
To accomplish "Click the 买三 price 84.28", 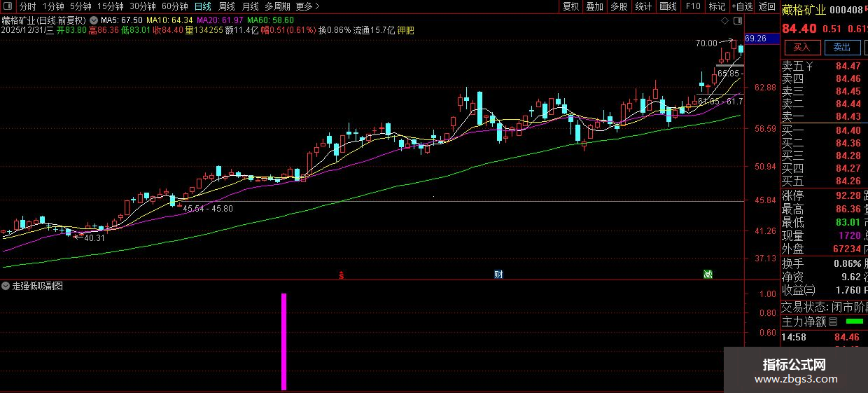I will click(848, 156).
